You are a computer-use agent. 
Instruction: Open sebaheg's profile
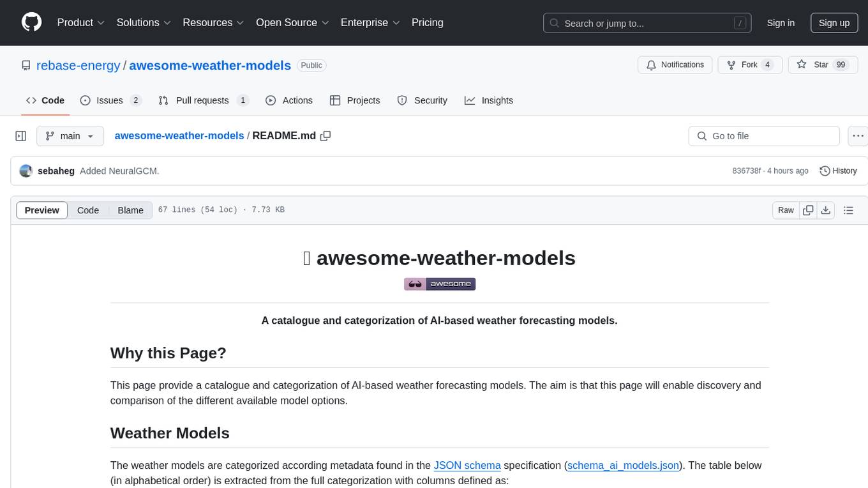tap(56, 171)
